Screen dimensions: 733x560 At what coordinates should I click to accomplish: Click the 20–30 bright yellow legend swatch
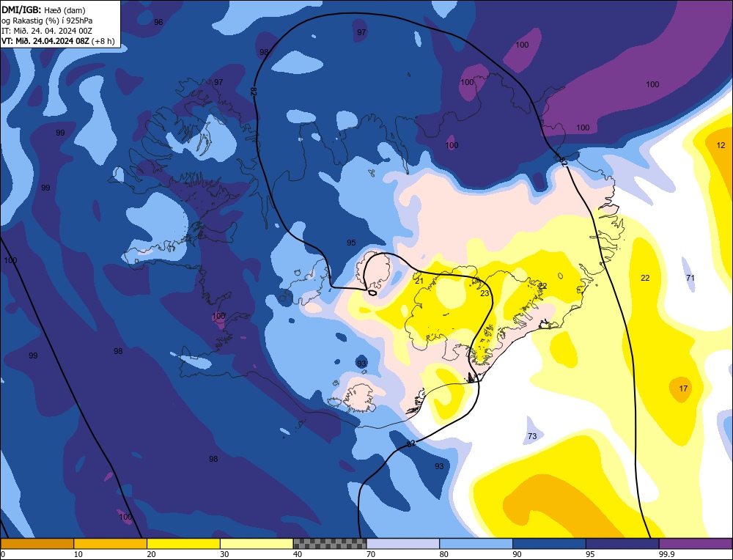point(183,543)
